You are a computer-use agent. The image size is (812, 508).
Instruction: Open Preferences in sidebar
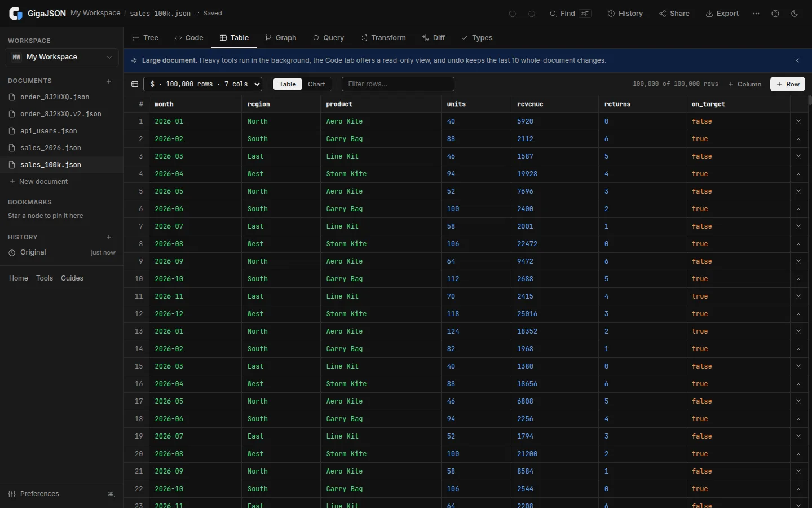pyautogui.click(x=62, y=494)
